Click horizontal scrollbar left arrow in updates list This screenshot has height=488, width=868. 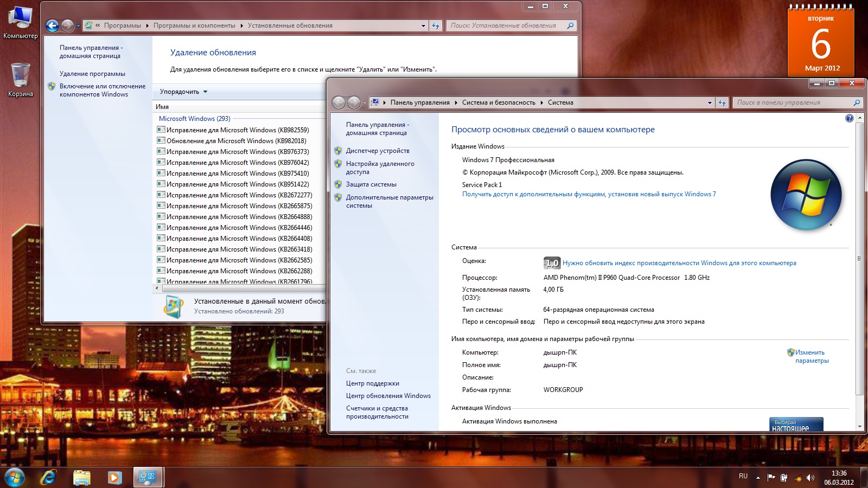point(157,288)
